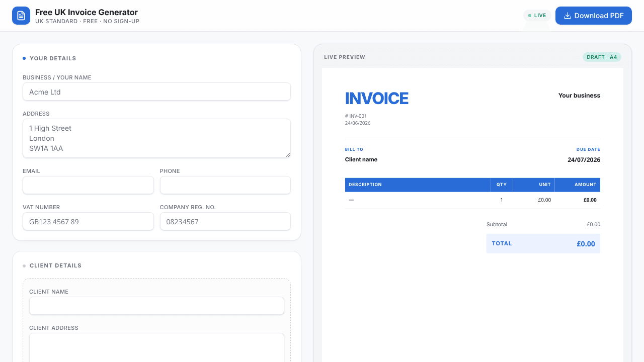Focus the Client Name input
The height and width of the screenshot is (362, 644).
[156, 306]
